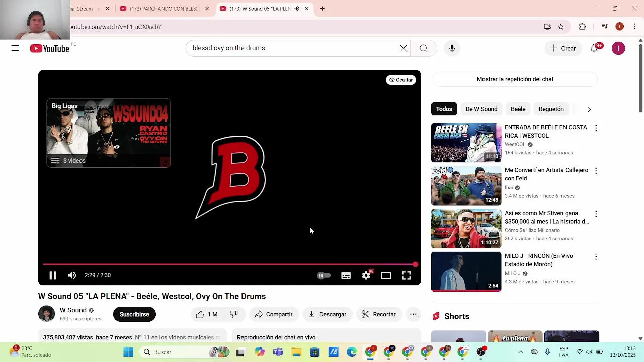This screenshot has height=362, width=644.
Task: Open the YouTube guide hamburger menu
Action: click(x=15, y=48)
